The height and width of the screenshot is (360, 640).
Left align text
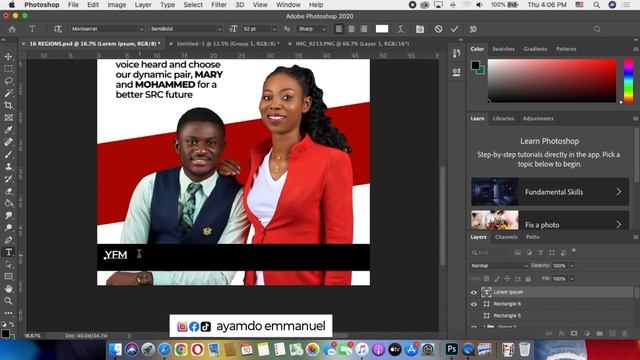(x=339, y=29)
